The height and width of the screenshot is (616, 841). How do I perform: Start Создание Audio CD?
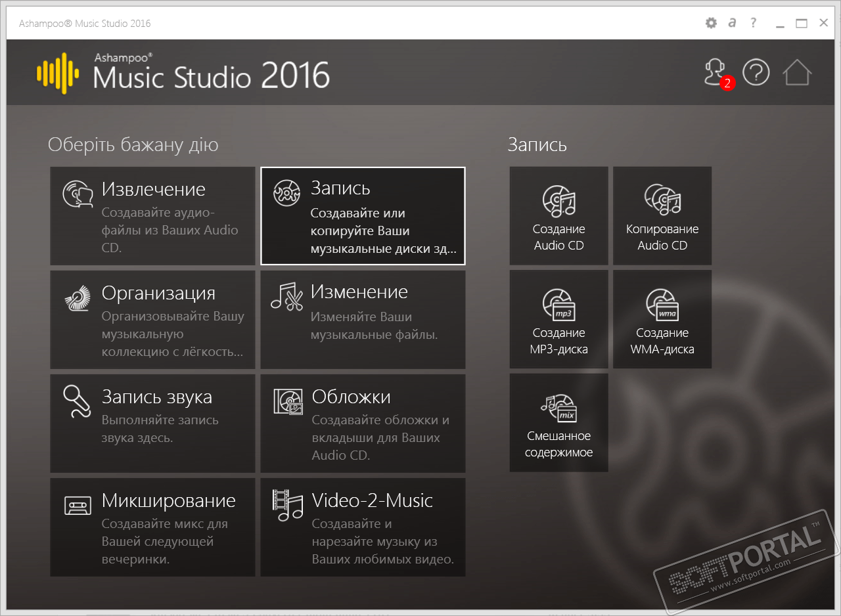(559, 216)
